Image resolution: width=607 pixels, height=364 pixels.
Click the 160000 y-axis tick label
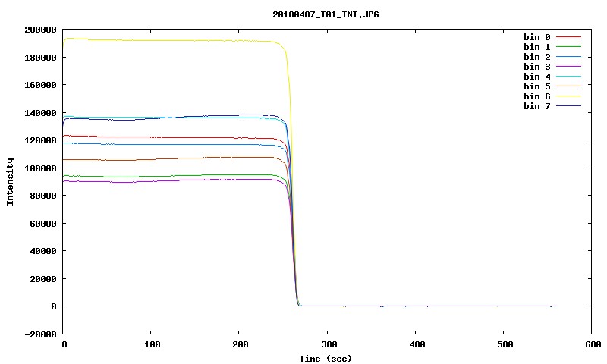41,85
